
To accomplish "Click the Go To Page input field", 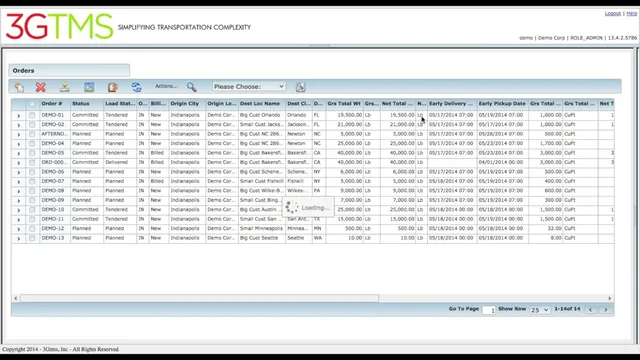I will tap(489, 310).
